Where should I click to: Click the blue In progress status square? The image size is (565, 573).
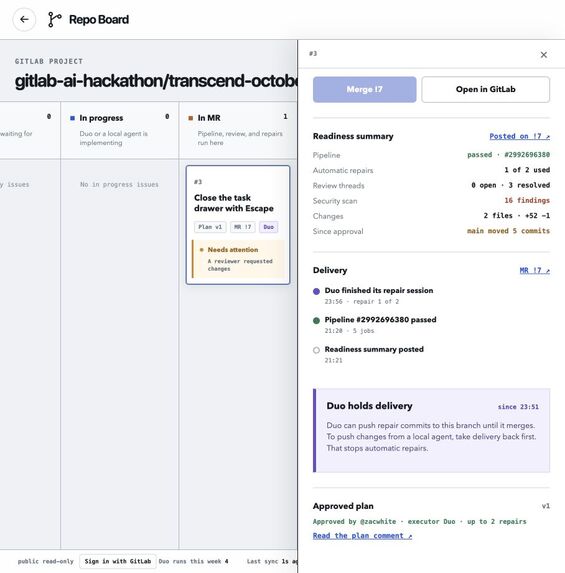(72, 118)
